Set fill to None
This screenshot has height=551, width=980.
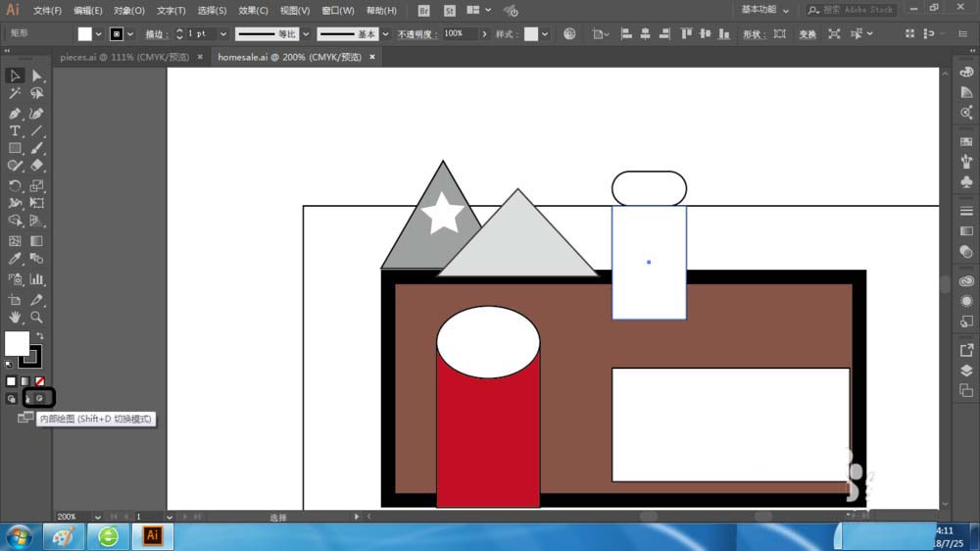pos(40,380)
